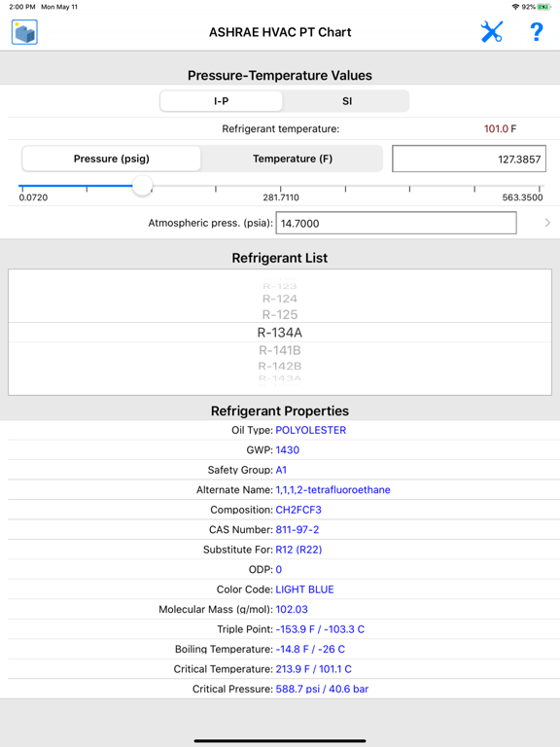
Task: Click critical pressure 588.7 psi / 40.6 bar
Action: (323, 690)
